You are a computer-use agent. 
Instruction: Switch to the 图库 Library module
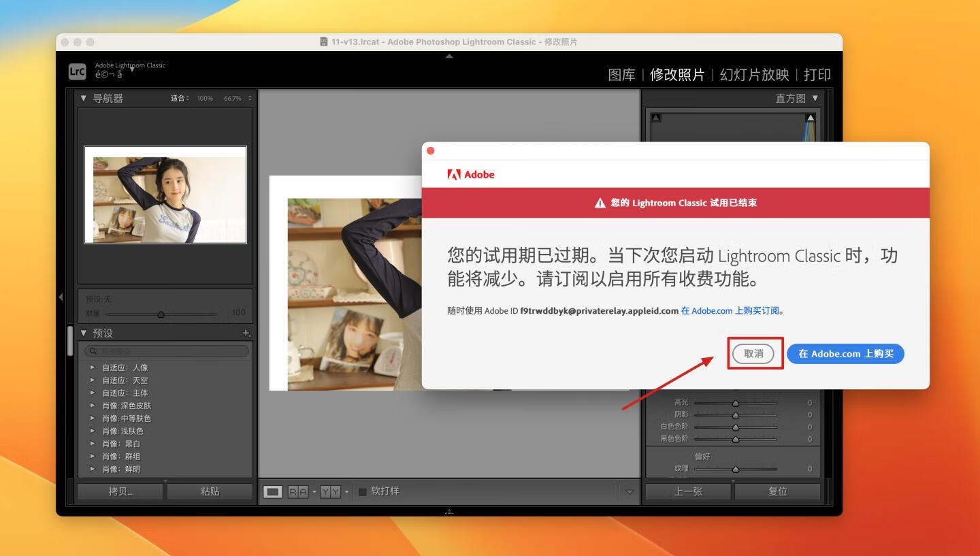pyautogui.click(x=621, y=75)
